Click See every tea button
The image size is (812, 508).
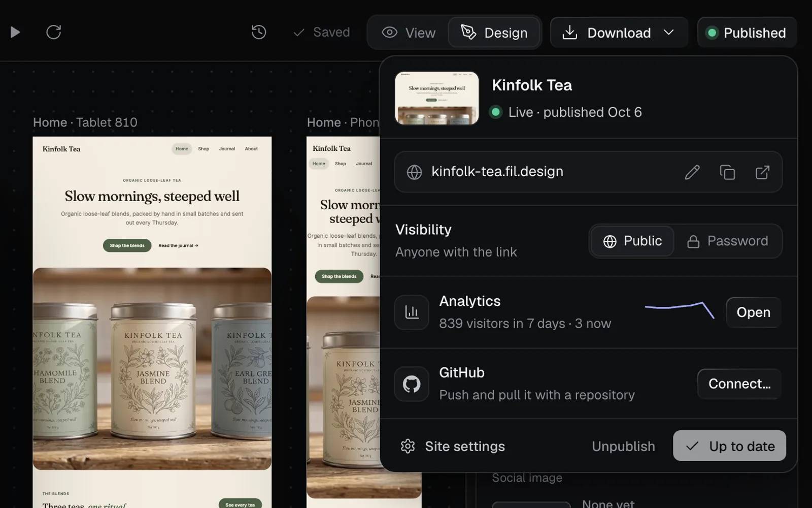coord(240,504)
